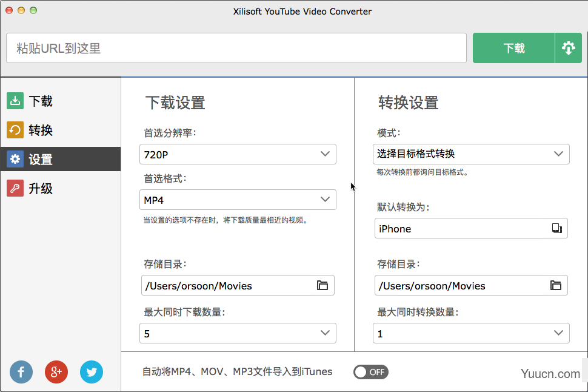Open the Download settings section icon
This screenshot has width=588, height=392.
tap(15, 101)
